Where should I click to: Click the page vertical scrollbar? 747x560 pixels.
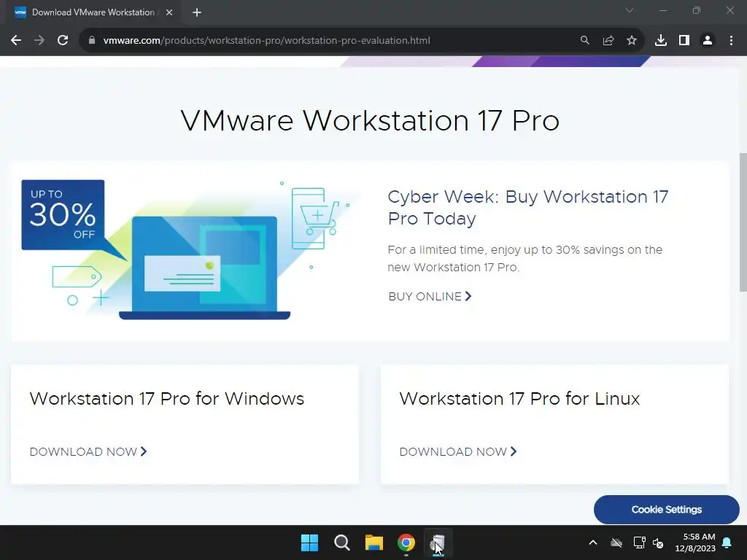click(743, 222)
